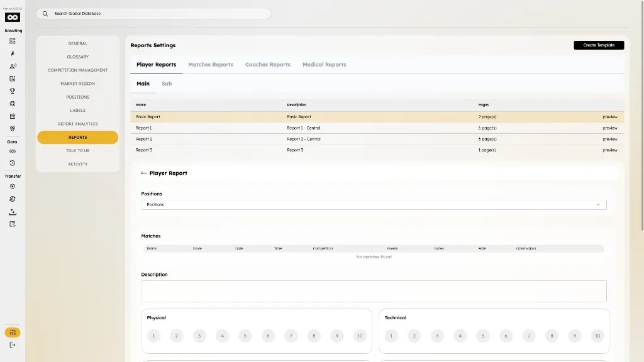Screen dimensions: 644x362
Task: Open the running player icon in sidebar
Action: [13, 54]
